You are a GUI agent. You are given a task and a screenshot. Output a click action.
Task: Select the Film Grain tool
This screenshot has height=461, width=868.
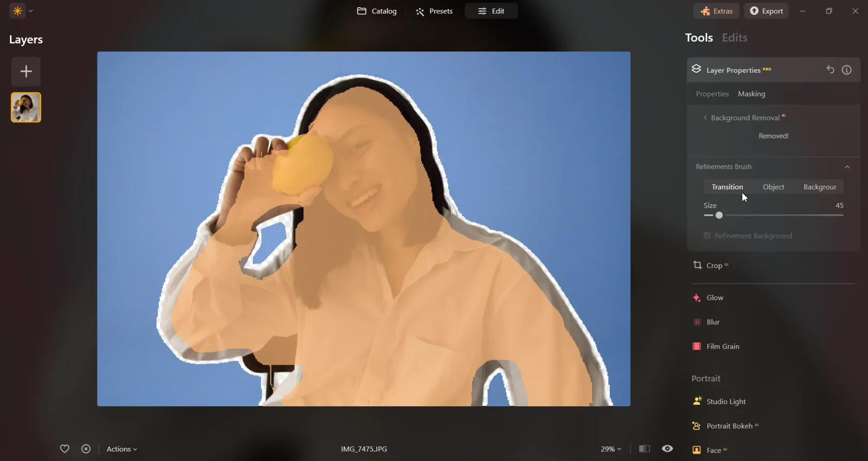[x=722, y=346]
